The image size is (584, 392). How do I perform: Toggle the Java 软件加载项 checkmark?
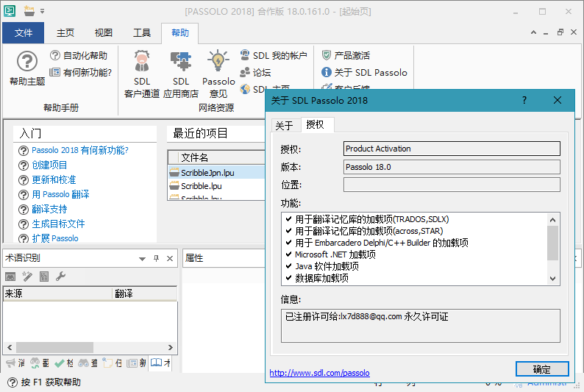[x=288, y=266]
